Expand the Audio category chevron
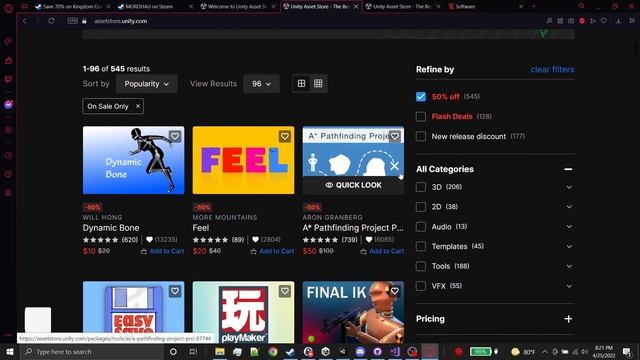Viewport: 640px width, 360px height. point(569,227)
